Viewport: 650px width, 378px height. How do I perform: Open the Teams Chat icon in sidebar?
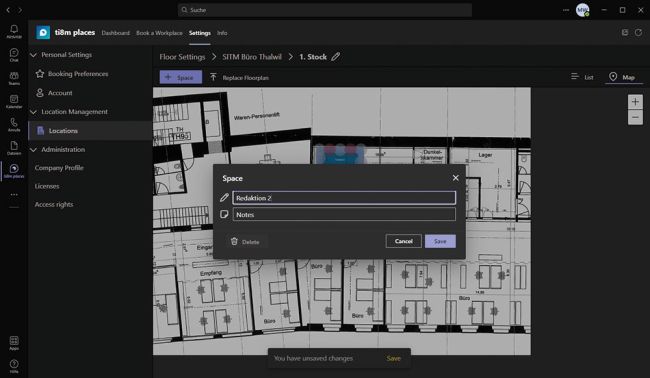click(14, 54)
